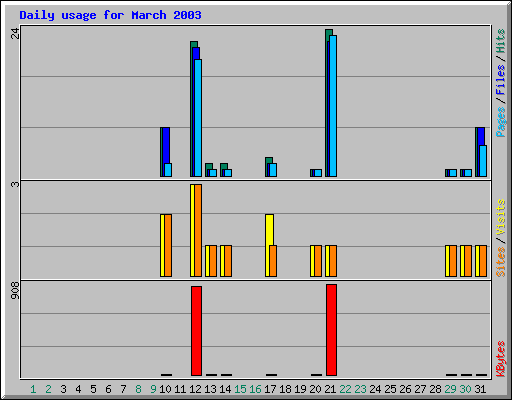Select the dark blue Files bar for day 10
The width and height of the screenshot is (512, 400).
point(166,145)
